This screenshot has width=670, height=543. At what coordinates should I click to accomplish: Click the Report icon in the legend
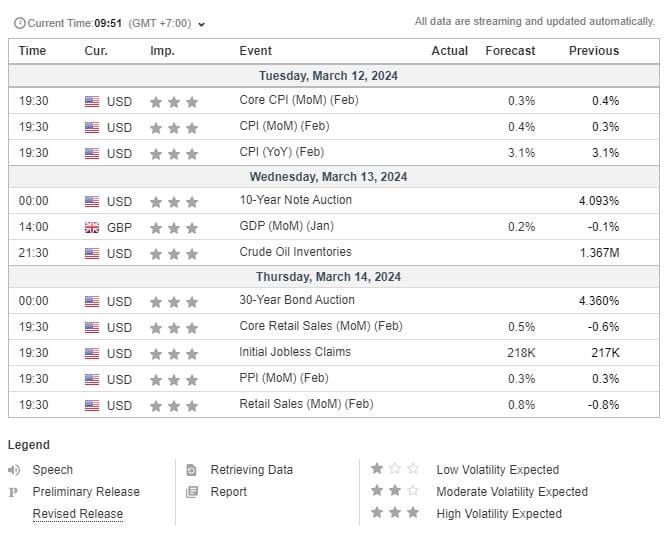pos(192,491)
